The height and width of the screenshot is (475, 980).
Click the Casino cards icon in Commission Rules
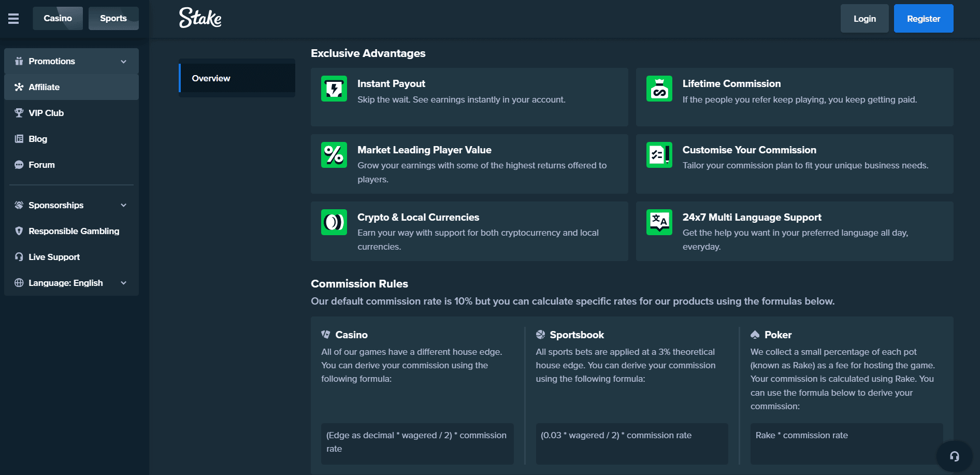click(x=326, y=335)
